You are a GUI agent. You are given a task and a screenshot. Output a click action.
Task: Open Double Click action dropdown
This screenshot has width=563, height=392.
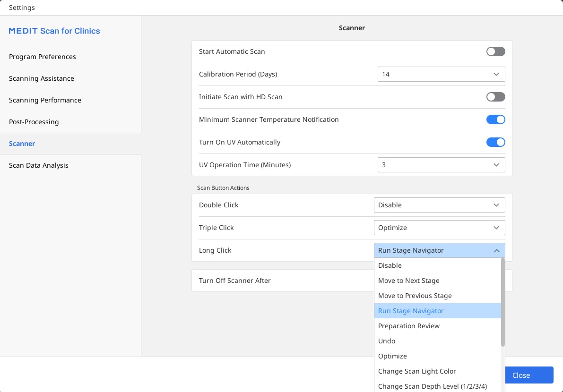coord(440,205)
